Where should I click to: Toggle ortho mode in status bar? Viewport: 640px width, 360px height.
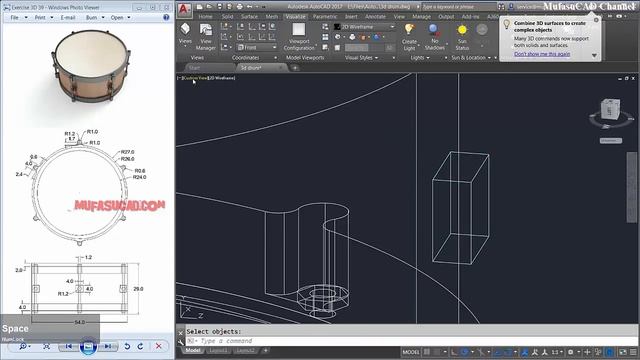[x=454, y=352]
